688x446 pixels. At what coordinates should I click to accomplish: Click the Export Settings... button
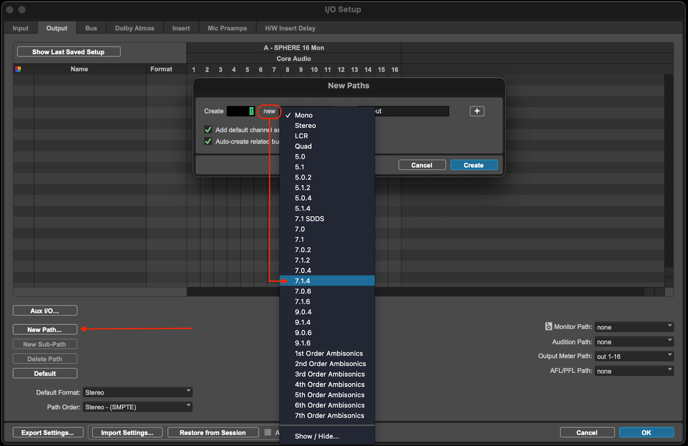48,433
